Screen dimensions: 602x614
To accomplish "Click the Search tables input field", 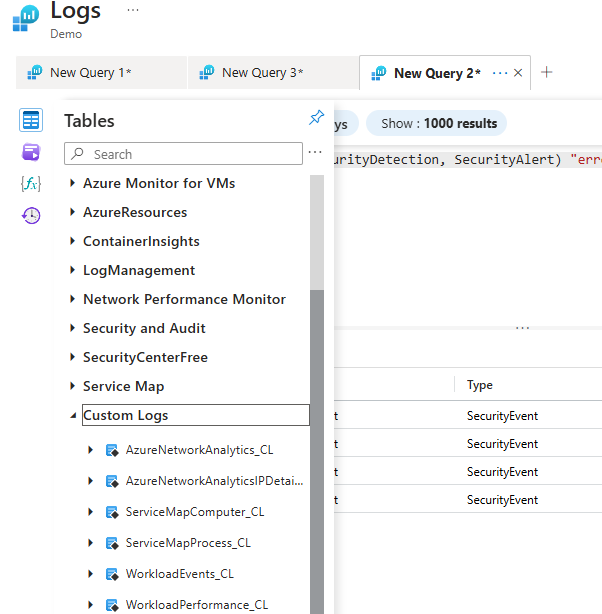I will 183,154.
